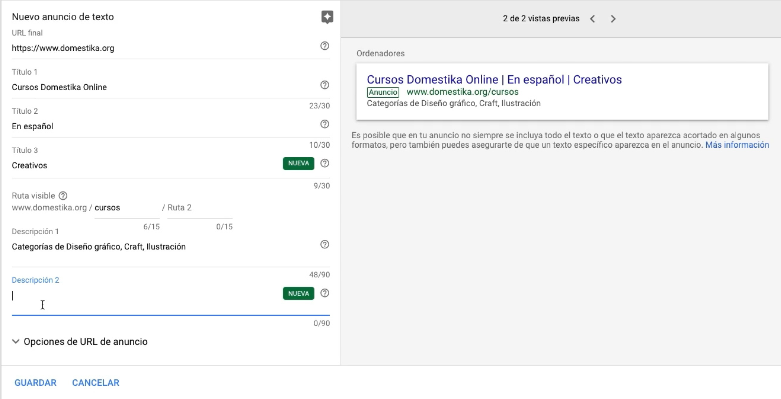Click the 0/90 character counter
Image resolution: width=781 pixels, height=399 pixels.
(321, 323)
